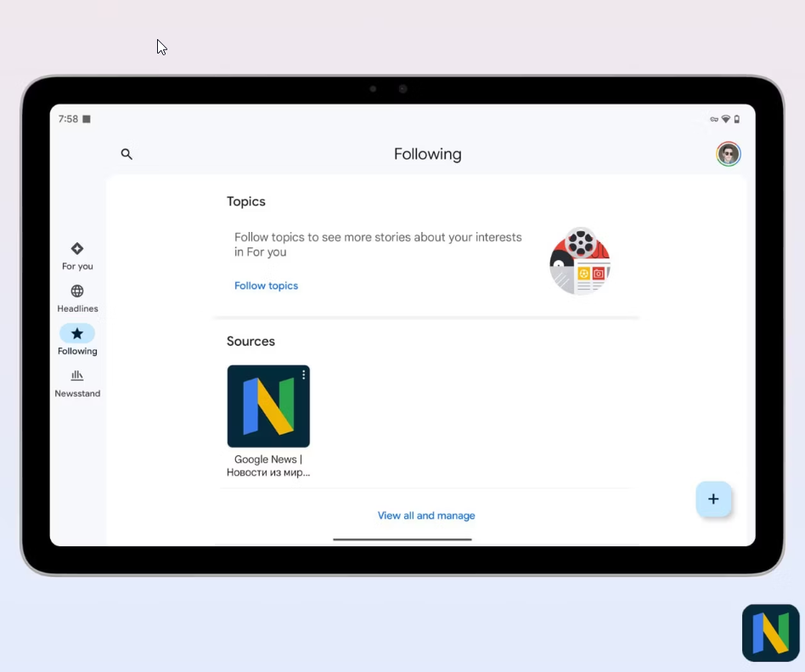
Task: Open the profile avatar account menu
Action: point(728,154)
